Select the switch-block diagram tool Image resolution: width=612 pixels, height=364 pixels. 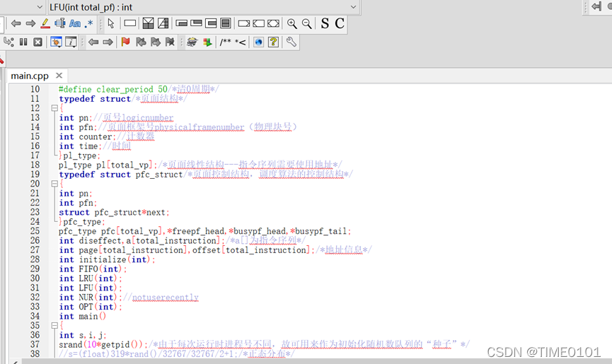click(x=163, y=23)
